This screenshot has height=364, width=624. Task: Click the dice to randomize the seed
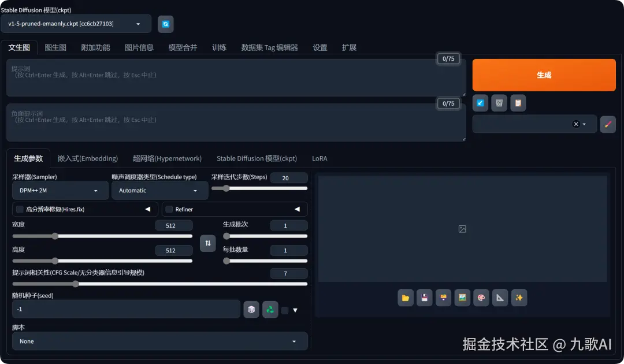click(251, 309)
